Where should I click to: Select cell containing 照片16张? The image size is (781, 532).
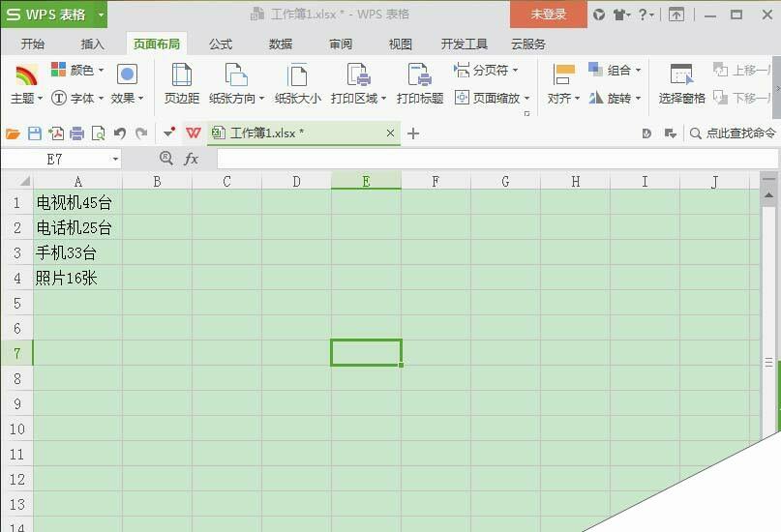click(x=77, y=278)
